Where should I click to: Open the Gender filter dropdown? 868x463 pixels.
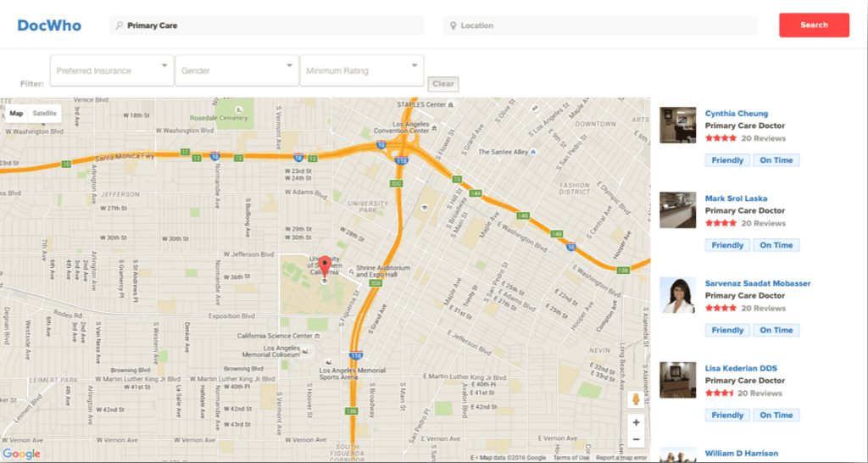click(x=237, y=70)
